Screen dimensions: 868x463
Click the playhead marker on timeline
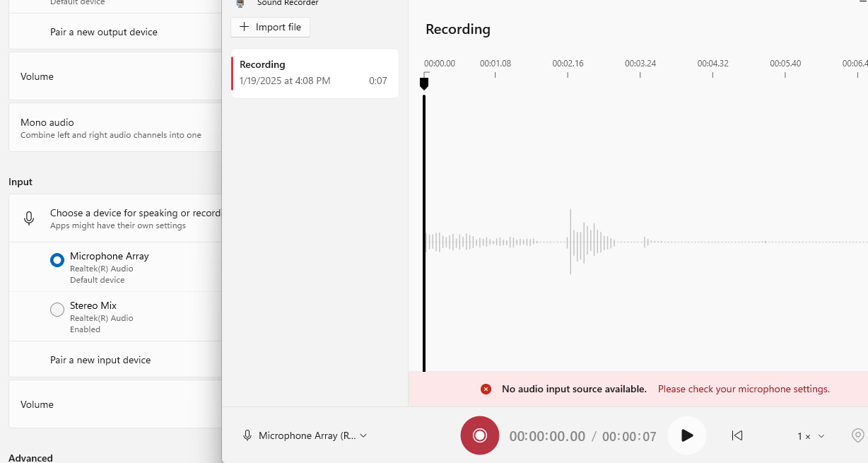[x=424, y=83]
